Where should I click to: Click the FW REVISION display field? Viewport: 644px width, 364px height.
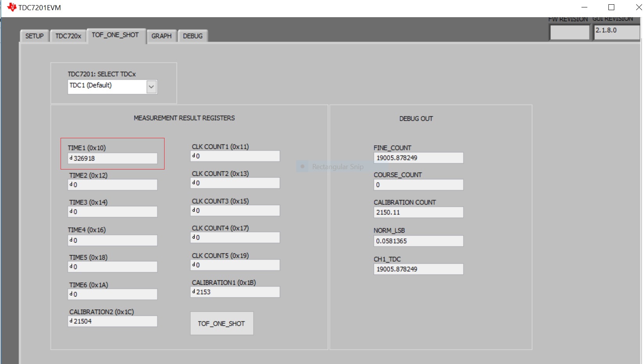click(569, 32)
